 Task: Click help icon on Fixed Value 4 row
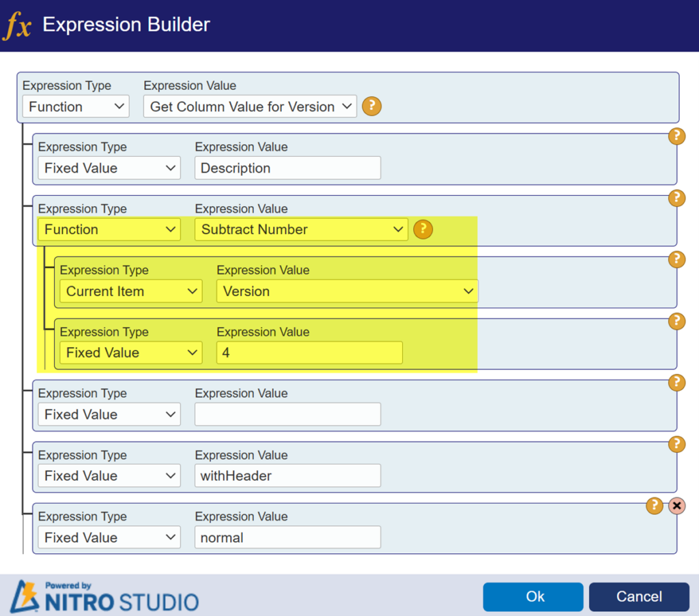[676, 321]
